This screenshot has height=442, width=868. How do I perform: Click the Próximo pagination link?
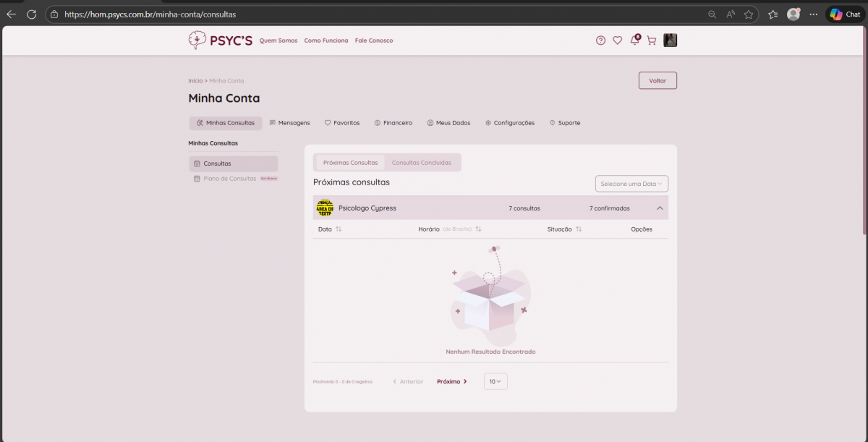point(451,381)
